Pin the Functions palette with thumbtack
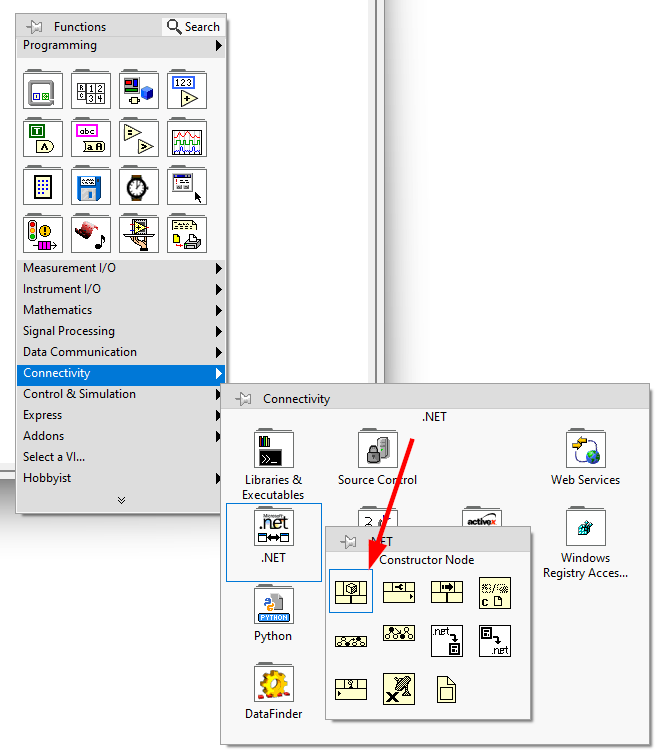 pos(36,27)
